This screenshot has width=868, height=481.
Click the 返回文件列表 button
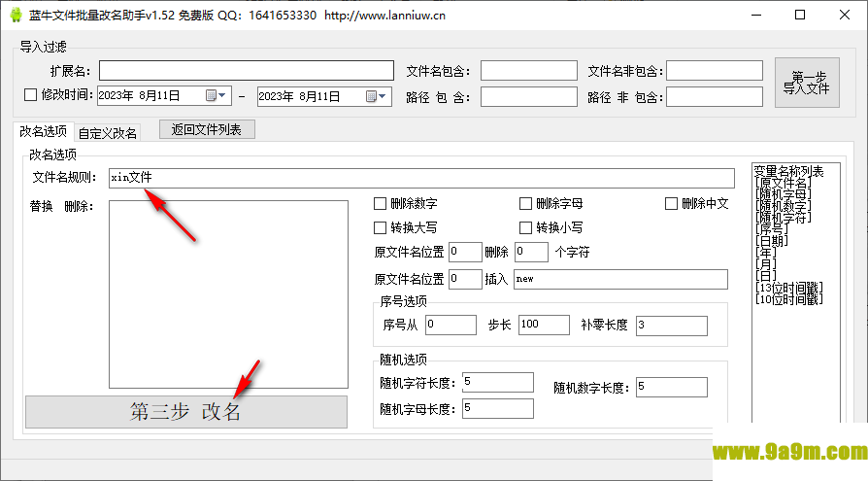point(207,129)
